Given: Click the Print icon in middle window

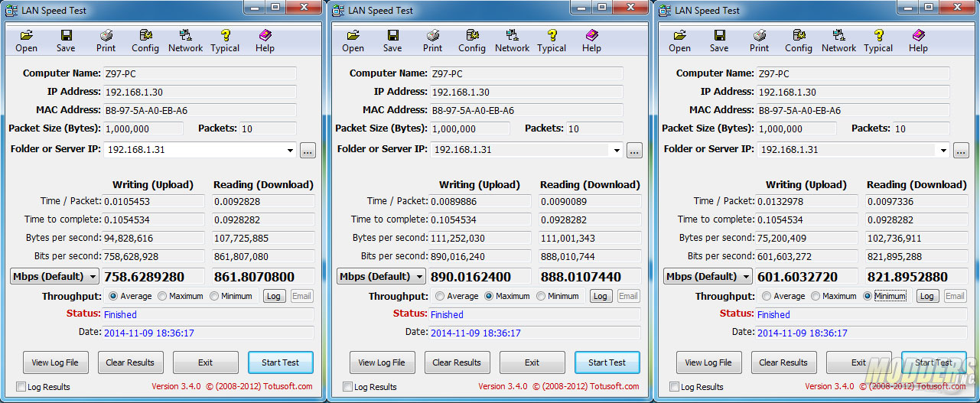Looking at the screenshot, I should click(433, 35).
